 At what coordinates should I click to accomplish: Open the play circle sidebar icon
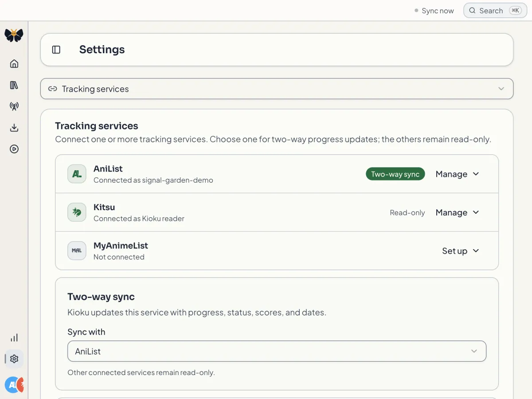14,149
